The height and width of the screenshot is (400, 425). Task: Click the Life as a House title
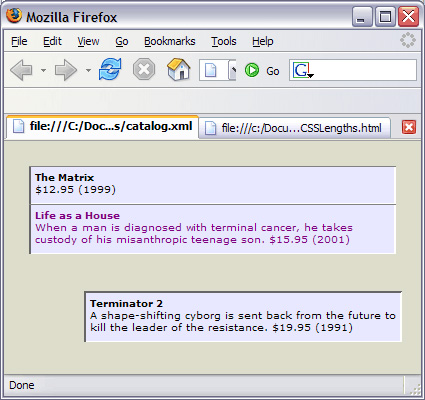coord(77,216)
